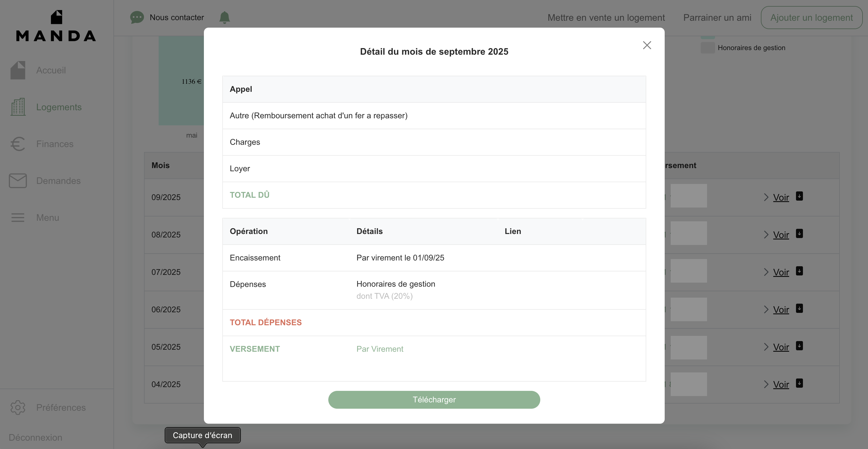Open the notifications bell icon

(x=224, y=17)
